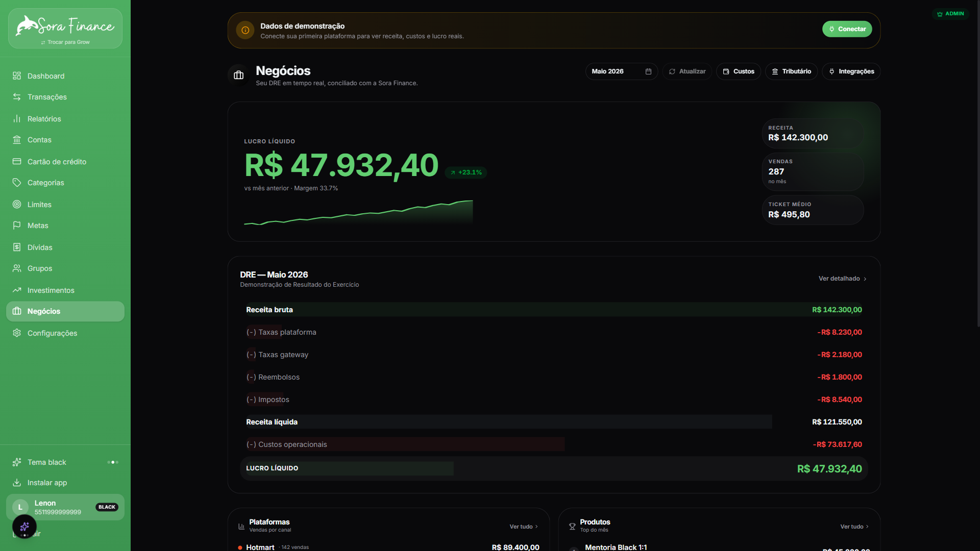Click the calendar icon in Maio 2026 field
Screen dimensions: 980x551
[x=648, y=71]
